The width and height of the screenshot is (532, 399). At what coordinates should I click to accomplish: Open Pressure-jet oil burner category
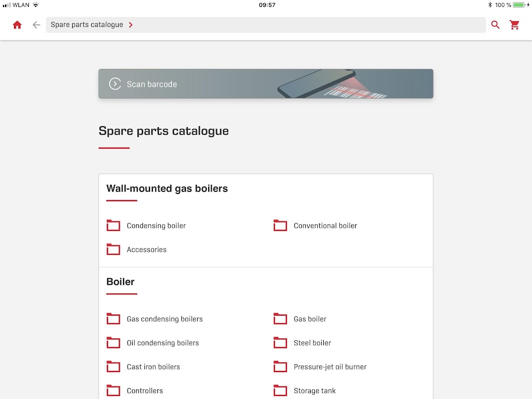click(330, 367)
